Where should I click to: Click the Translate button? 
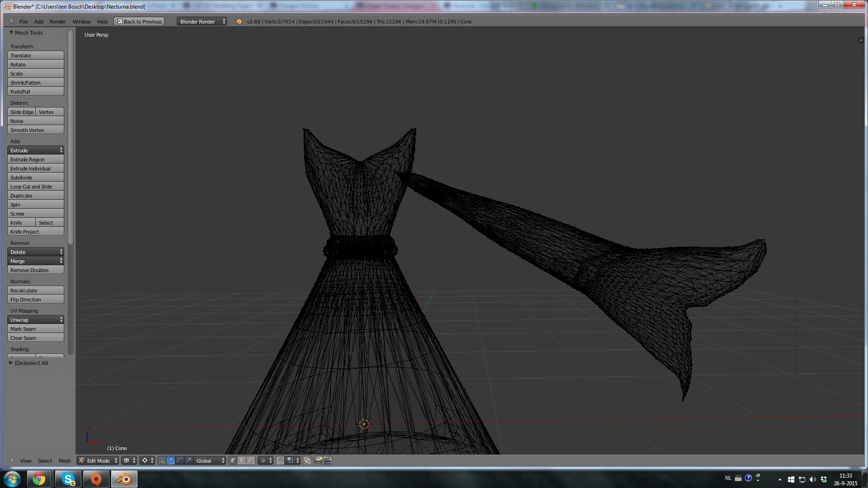pos(36,56)
